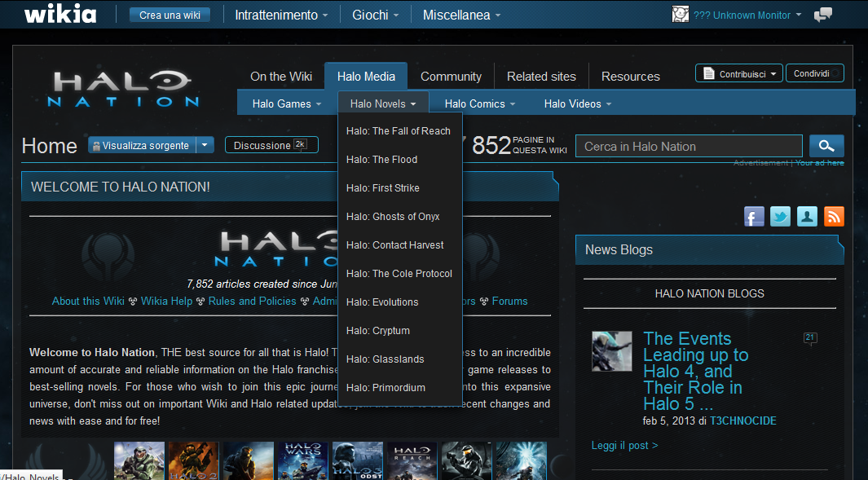Open the T3CHNOCIDE author link
This screenshot has height=480, width=868.
(742, 421)
